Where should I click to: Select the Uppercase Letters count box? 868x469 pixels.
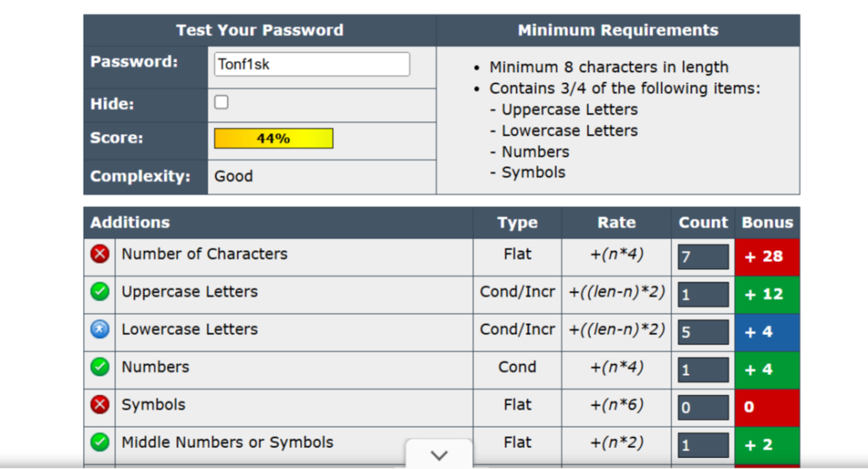point(703,294)
